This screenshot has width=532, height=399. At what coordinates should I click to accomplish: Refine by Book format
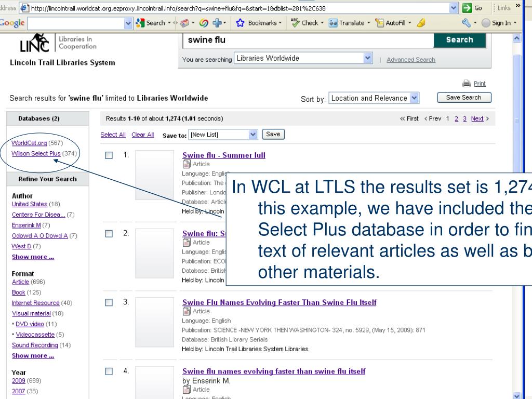(18, 292)
